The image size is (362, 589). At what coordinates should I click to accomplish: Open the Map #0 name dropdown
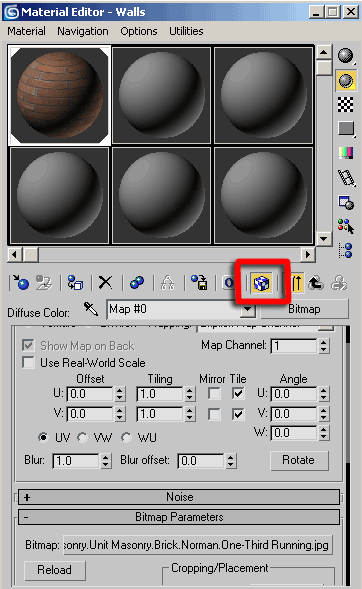tap(247, 310)
